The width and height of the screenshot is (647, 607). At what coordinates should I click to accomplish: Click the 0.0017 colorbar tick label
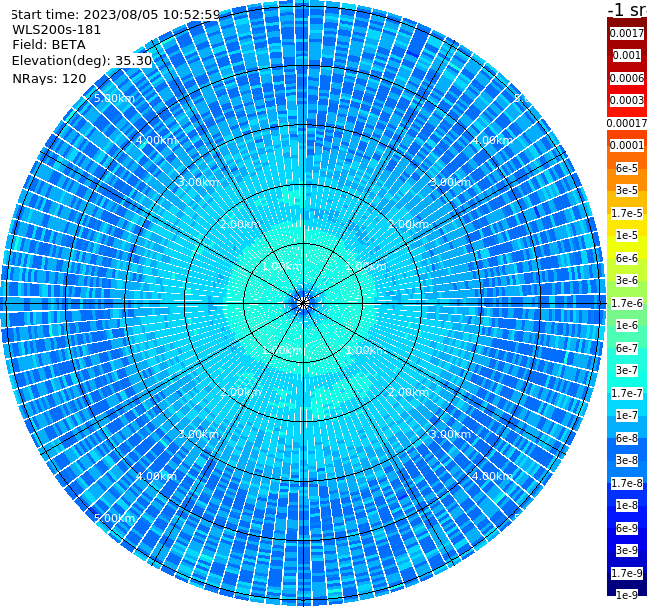(627, 33)
